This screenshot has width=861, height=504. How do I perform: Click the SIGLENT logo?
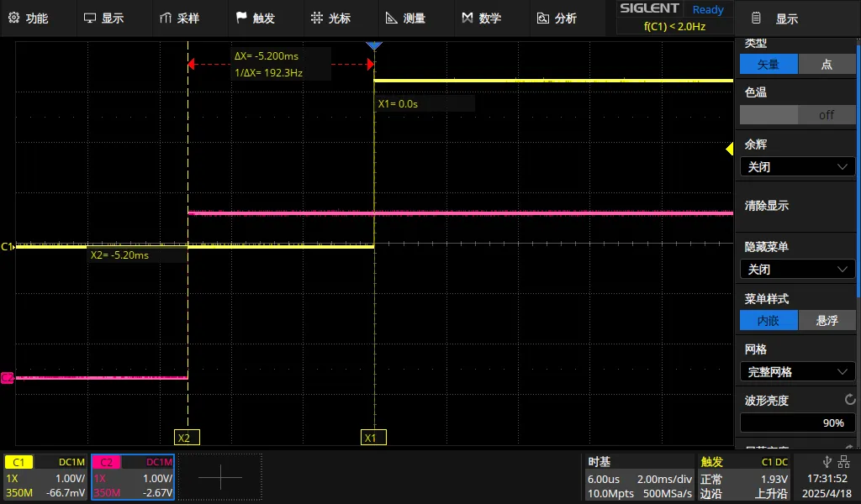tap(649, 8)
